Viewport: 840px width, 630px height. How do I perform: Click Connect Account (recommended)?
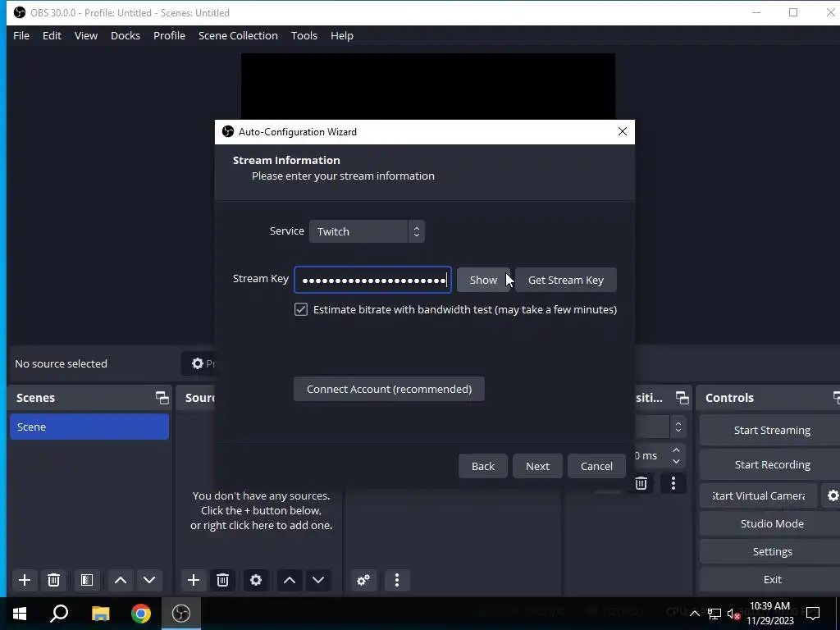389,389
